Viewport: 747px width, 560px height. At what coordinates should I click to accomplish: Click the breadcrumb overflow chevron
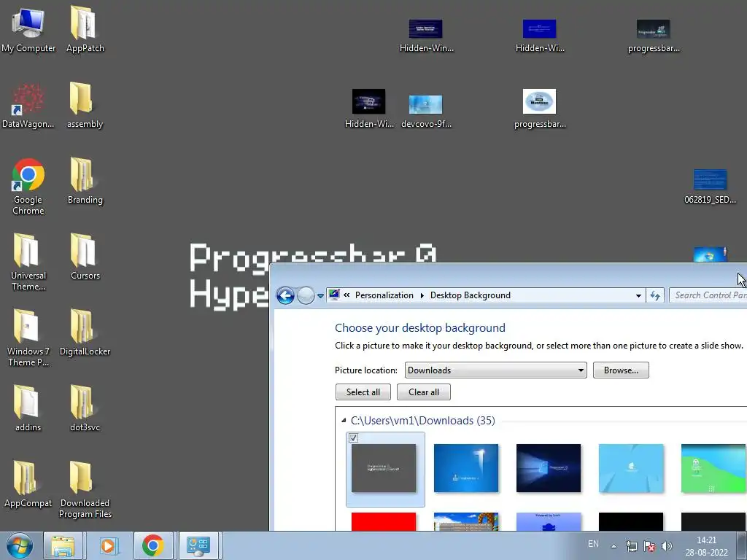[x=347, y=295]
